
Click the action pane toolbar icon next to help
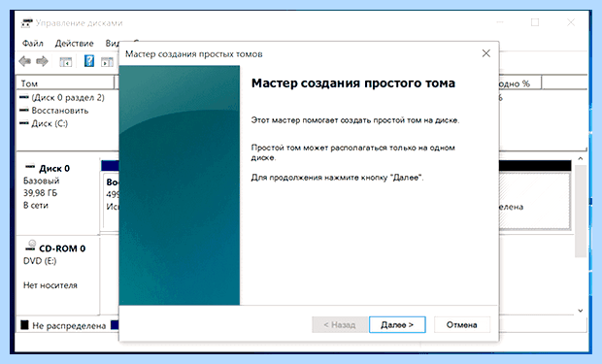pyautogui.click(x=107, y=61)
